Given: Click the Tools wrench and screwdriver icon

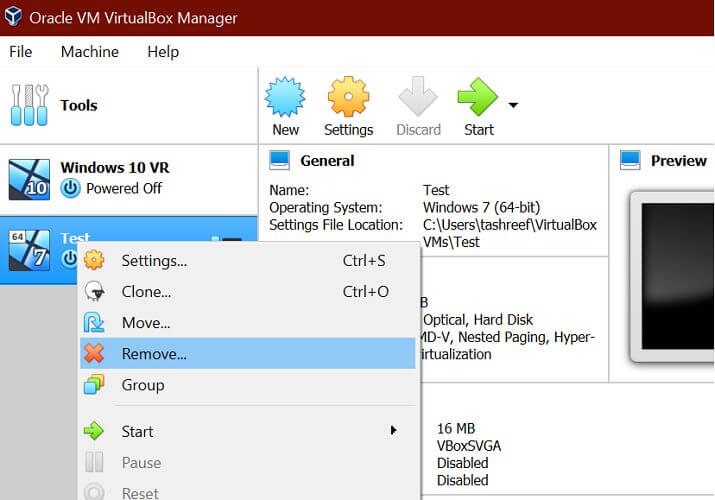Looking at the screenshot, I should coord(29,105).
